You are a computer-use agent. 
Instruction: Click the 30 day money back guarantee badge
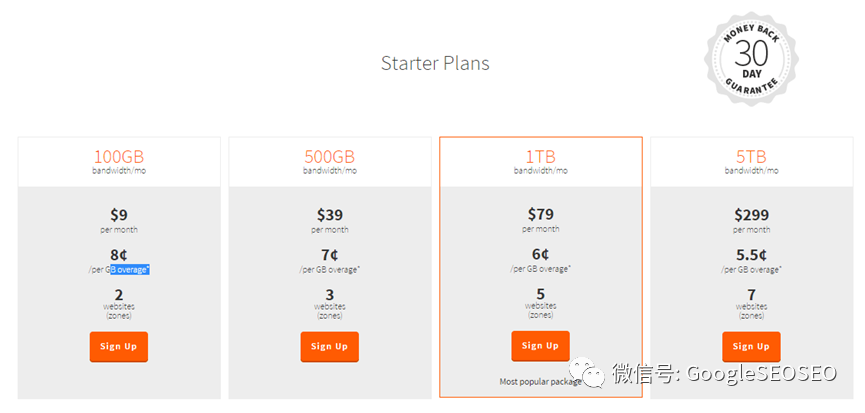(750, 57)
